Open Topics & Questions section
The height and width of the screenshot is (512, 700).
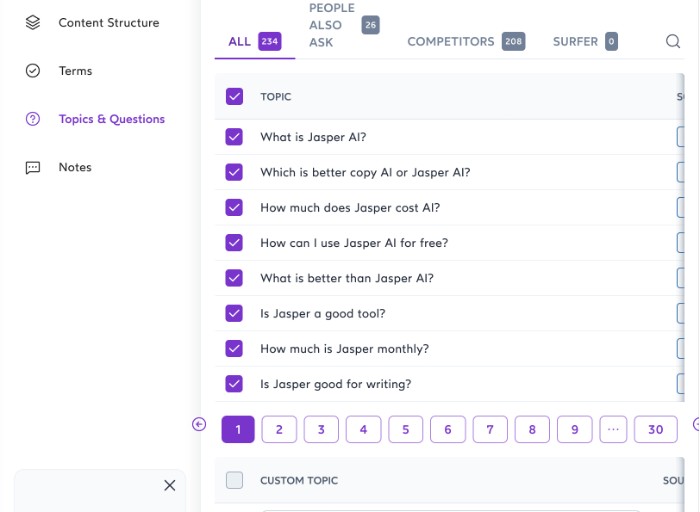click(112, 119)
